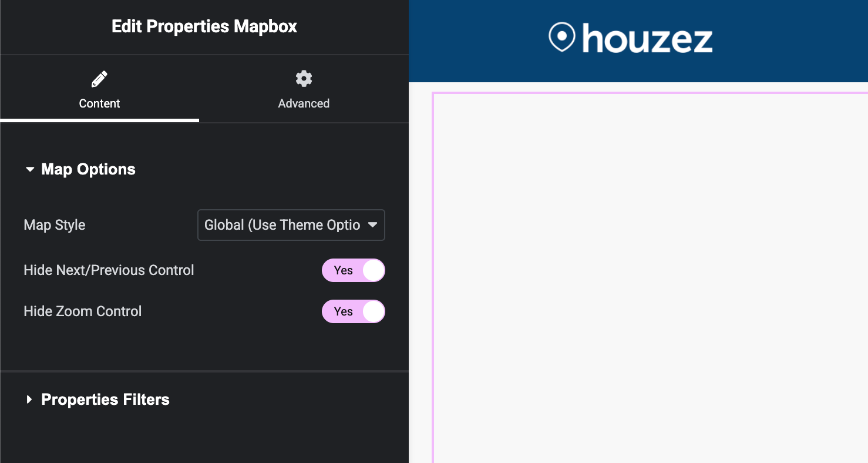Click the Map Style label
868x463 pixels.
(x=54, y=225)
